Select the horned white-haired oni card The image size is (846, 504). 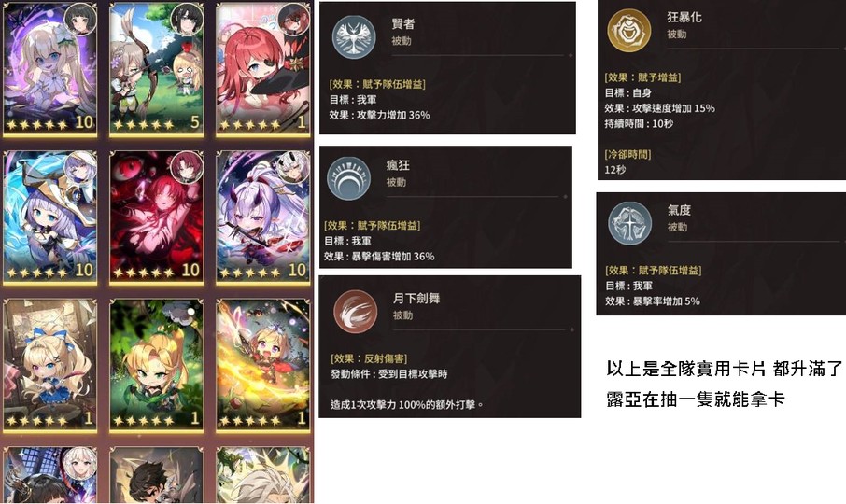coord(263,217)
